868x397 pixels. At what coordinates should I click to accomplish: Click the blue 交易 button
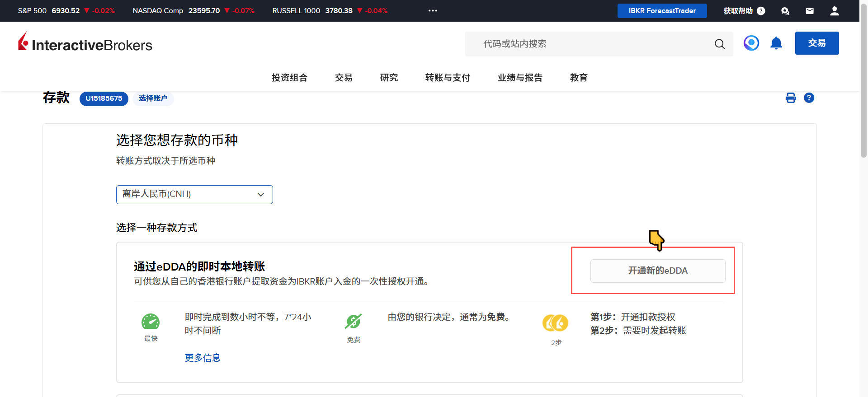(x=816, y=43)
